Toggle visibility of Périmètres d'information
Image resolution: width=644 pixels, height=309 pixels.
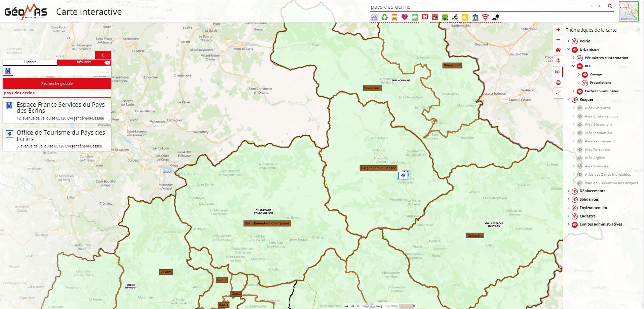[x=580, y=58]
